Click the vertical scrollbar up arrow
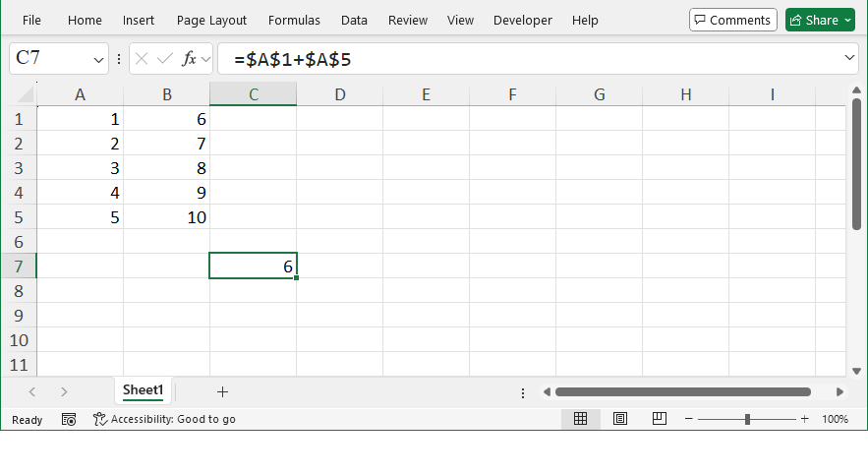 coord(856,89)
